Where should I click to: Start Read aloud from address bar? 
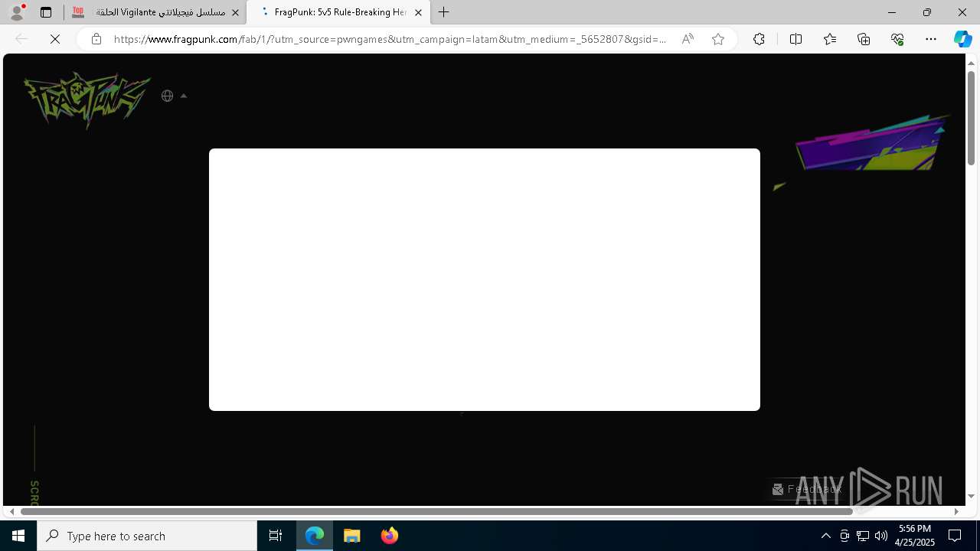tap(688, 39)
